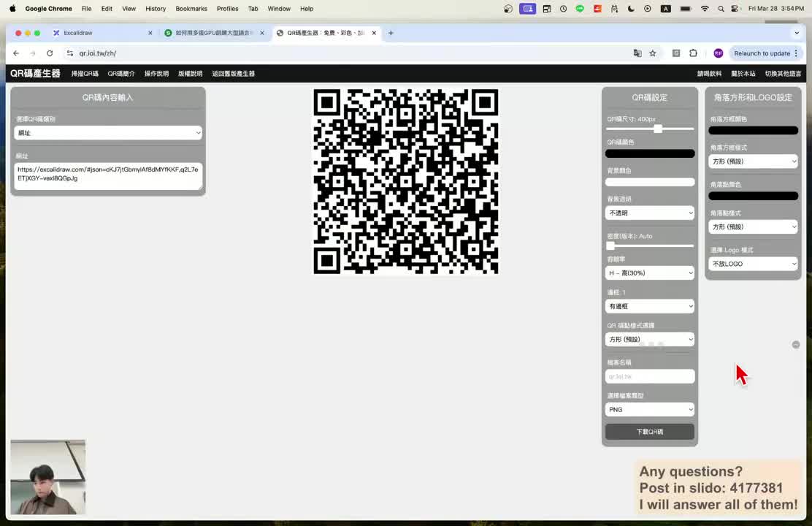Viewport: 812px width, 526px height.
Task: Open the border dropdown showing 有邊框
Action: pyautogui.click(x=650, y=306)
